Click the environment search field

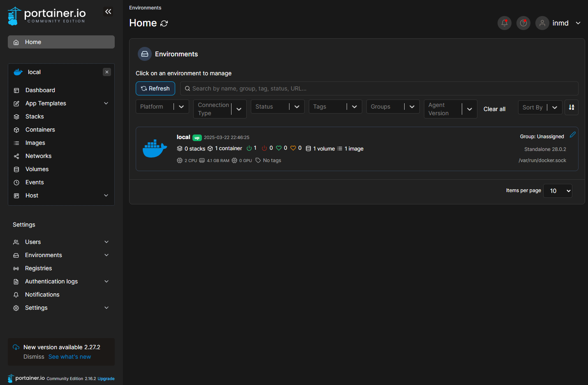tap(378, 88)
